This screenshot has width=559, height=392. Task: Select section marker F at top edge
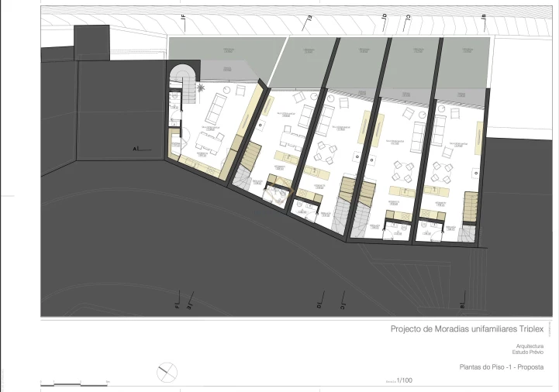pyautogui.click(x=184, y=16)
